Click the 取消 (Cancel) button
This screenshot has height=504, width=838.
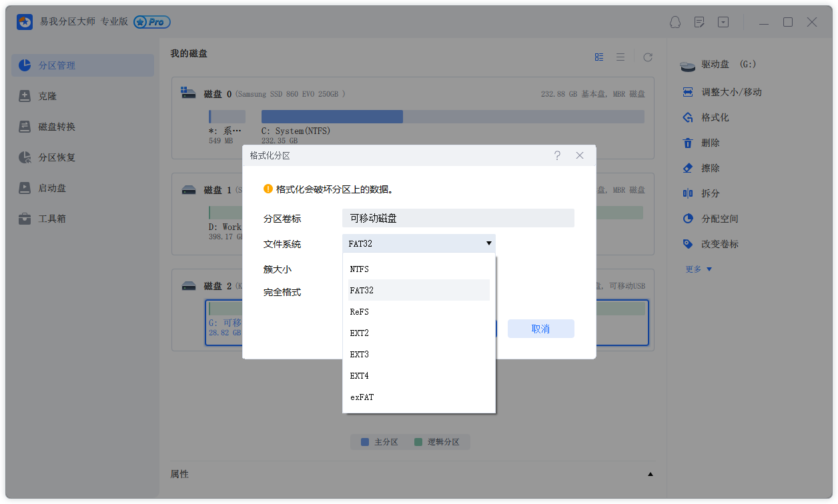(540, 328)
